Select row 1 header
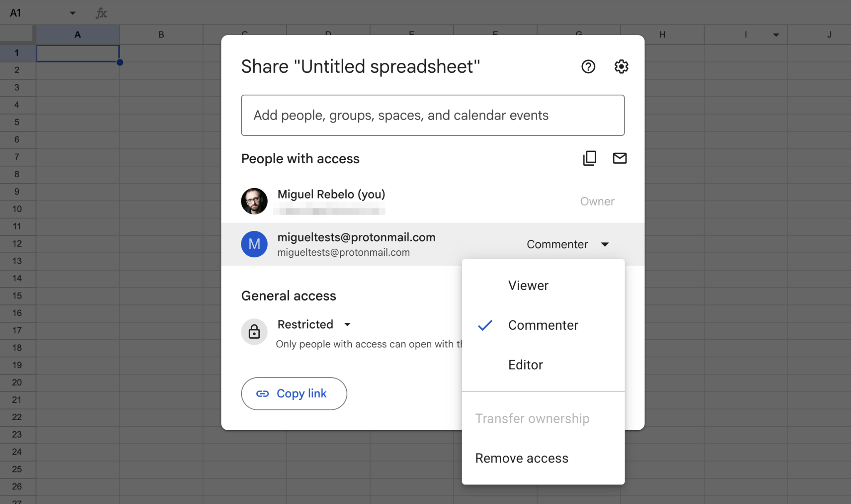 tap(17, 53)
